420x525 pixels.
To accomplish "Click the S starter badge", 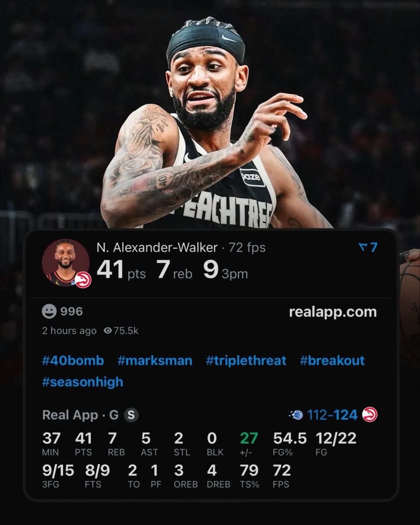I will [x=131, y=415].
